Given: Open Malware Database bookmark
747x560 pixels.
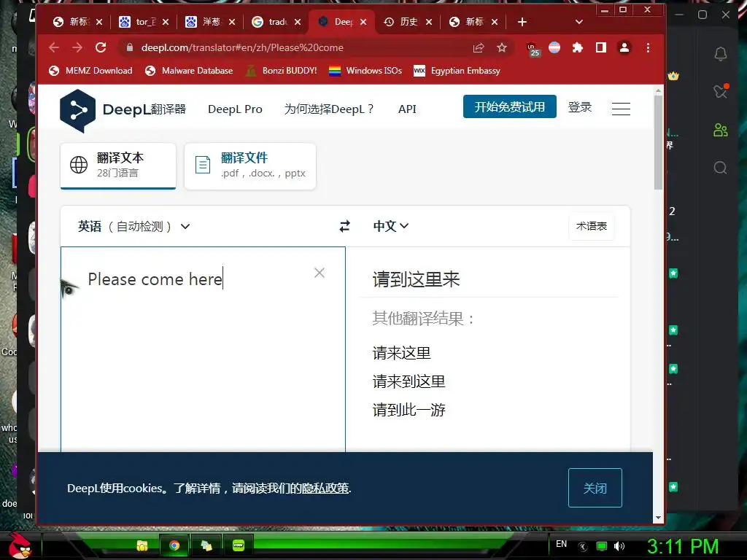Looking at the screenshot, I should 189,71.
